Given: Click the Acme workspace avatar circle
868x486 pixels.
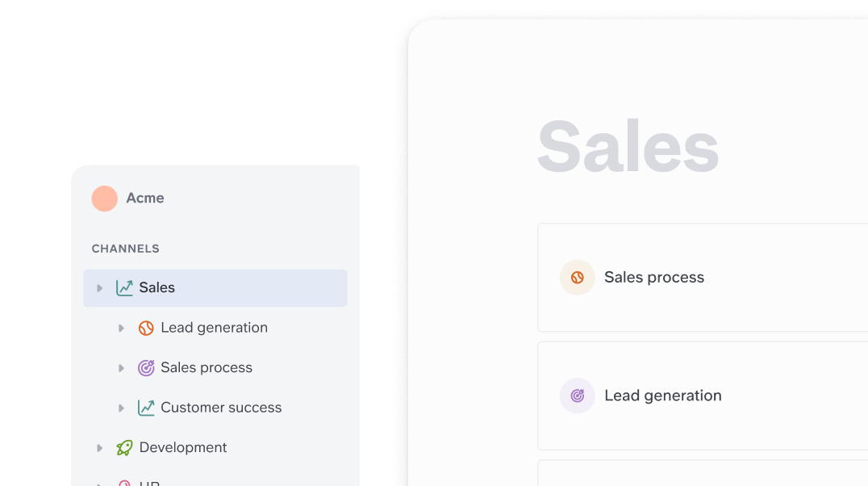Looking at the screenshot, I should point(105,199).
